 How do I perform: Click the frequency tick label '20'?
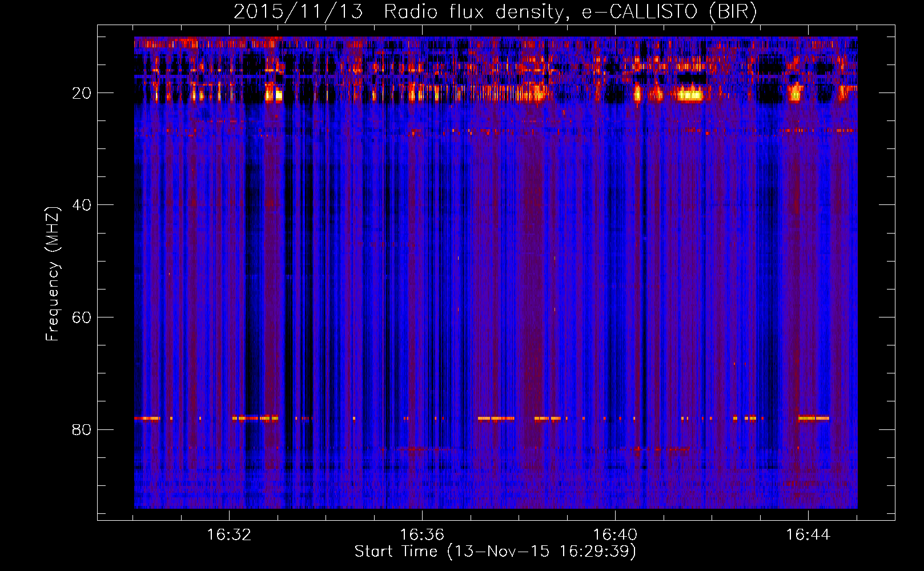pyautogui.click(x=82, y=93)
